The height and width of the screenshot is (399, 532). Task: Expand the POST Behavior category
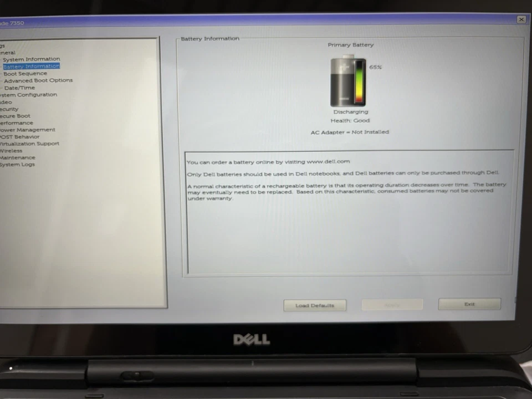tap(19, 137)
